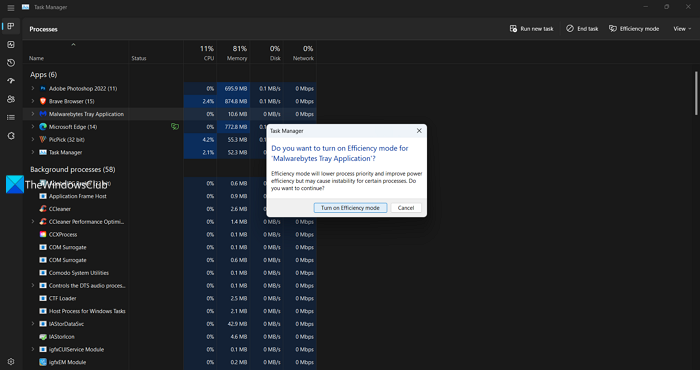Expand the Brave Browser process group

coord(33,101)
